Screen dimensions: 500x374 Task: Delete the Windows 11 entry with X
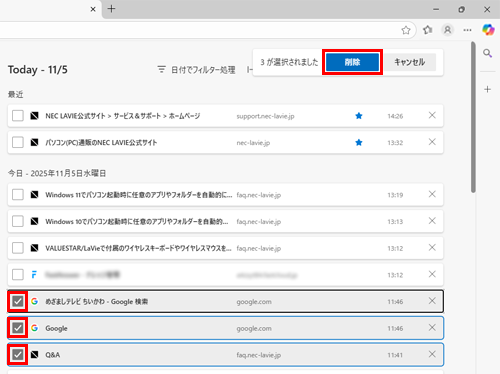[x=432, y=194]
